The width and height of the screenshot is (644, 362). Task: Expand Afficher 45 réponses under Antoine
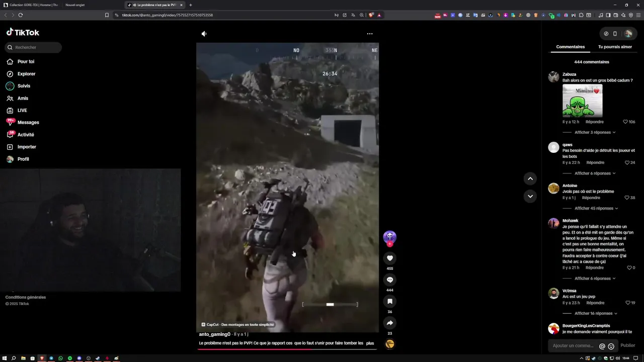click(x=596, y=208)
